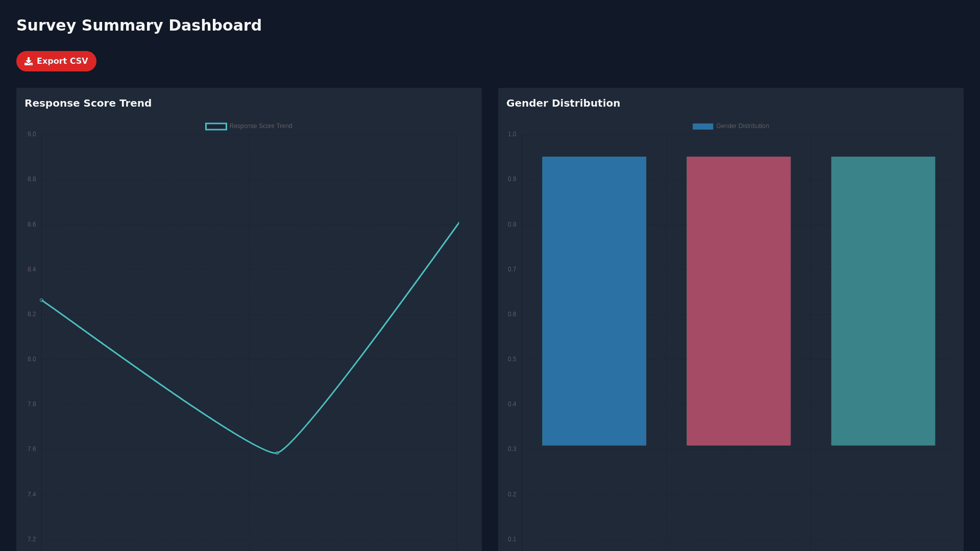Screen dimensions: 980x551
Task: Click the 9.0 y-axis label
Action: 32,134
